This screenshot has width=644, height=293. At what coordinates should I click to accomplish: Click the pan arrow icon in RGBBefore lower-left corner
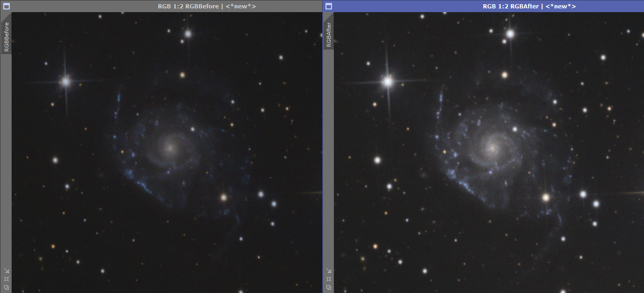point(6,270)
